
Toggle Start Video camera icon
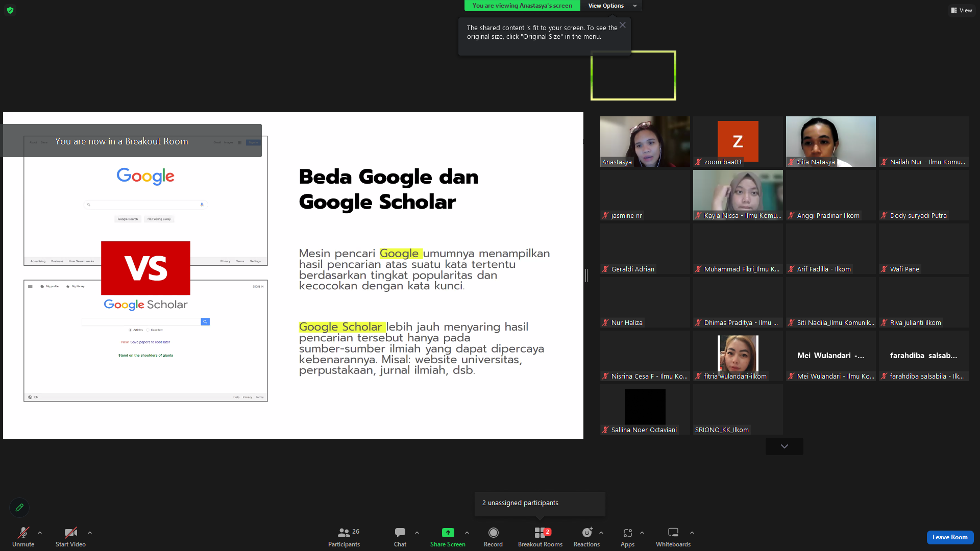(70, 533)
